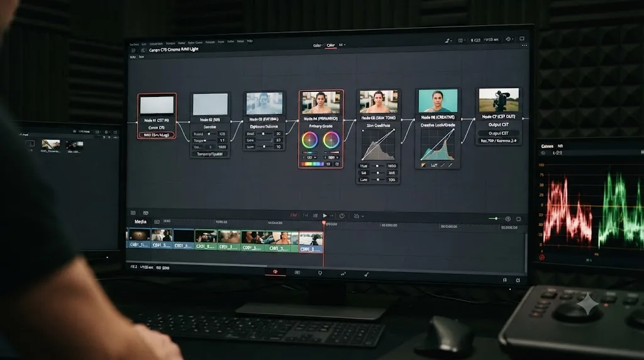Screen dimensions: 644x360
Task: Select the blank Node 02 thumbnail
Action: pos(210,104)
